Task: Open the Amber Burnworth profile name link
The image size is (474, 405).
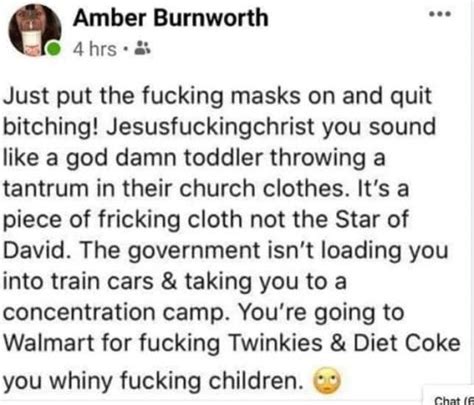Action: tap(171, 17)
